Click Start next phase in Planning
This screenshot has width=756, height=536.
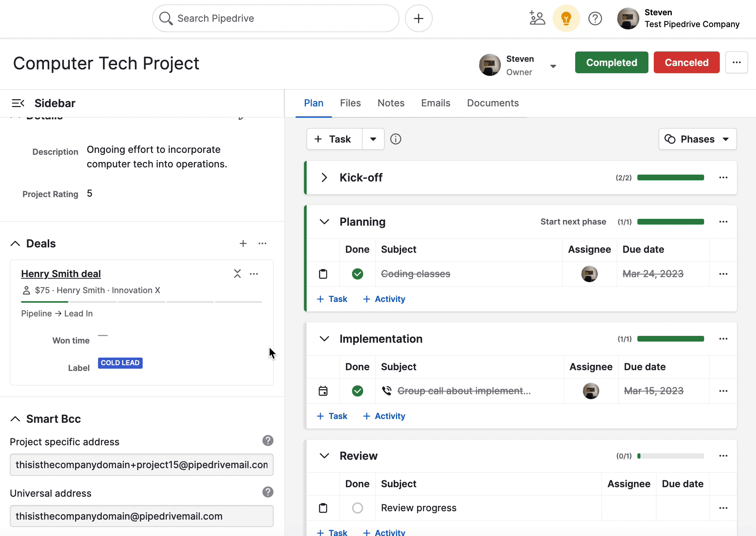(573, 221)
